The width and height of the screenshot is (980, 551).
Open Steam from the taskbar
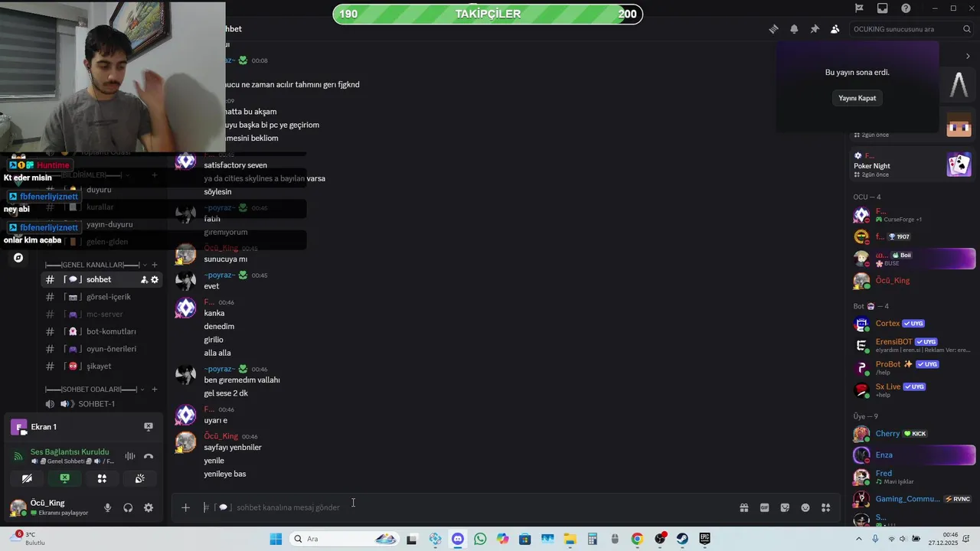tap(681, 539)
